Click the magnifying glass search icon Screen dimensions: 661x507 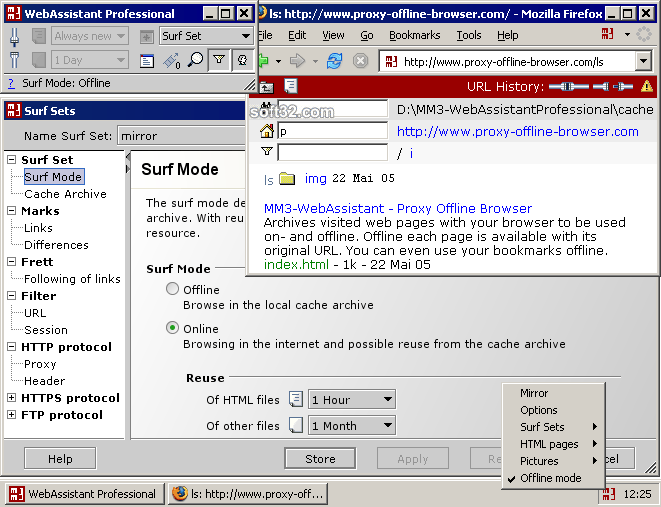(x=195, y=60)
